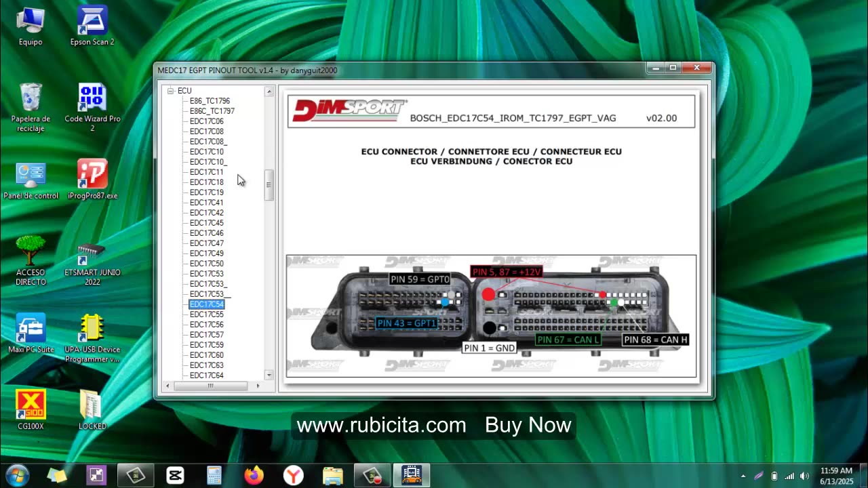
Task: Select EDC17C19 tree item
Action: [x=206, y=192]
